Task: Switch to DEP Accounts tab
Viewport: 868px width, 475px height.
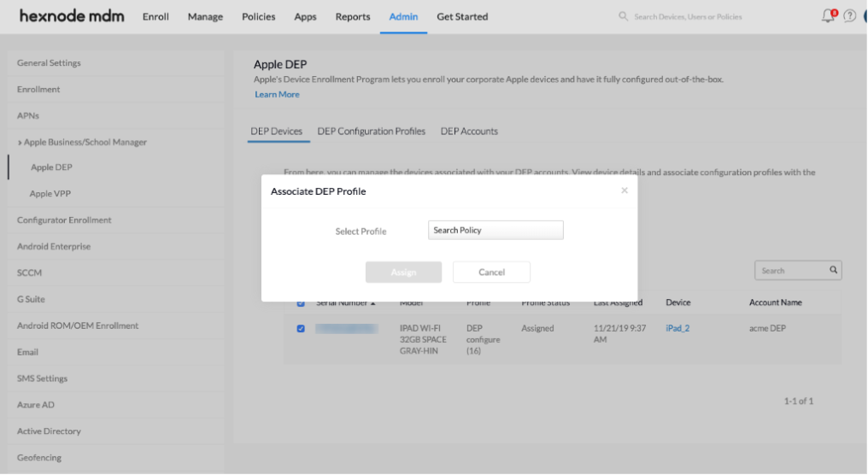Action: pyautogui.click(x=469, y=132)
